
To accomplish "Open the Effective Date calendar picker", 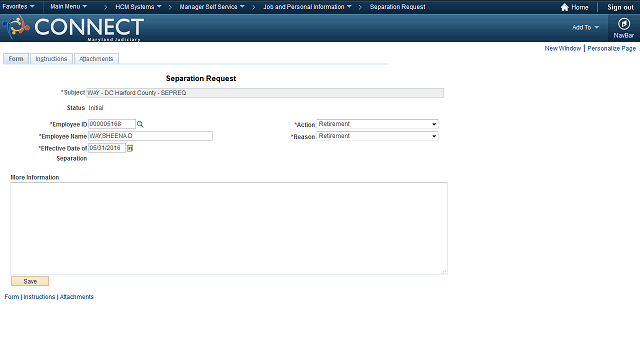I will point(130,148).
